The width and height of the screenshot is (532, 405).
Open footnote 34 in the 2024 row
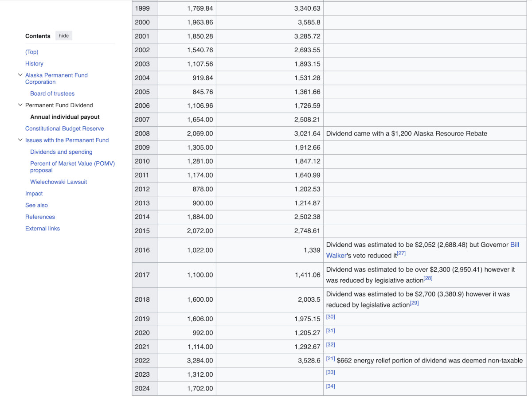pyautogui.click(x=331, y=386)
